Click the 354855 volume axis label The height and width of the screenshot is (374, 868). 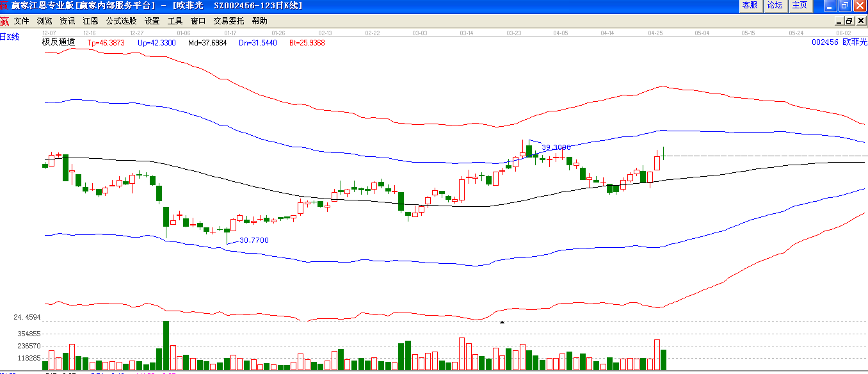pos(29,334)
